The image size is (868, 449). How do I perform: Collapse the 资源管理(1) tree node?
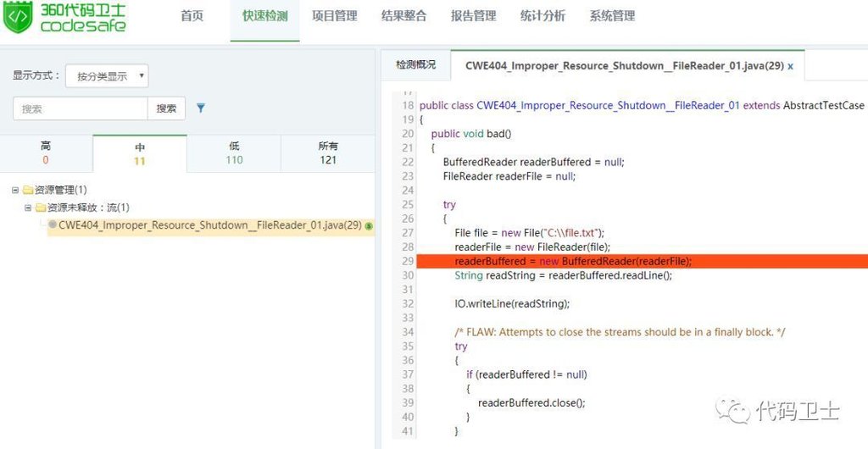(x=15, y=191)
